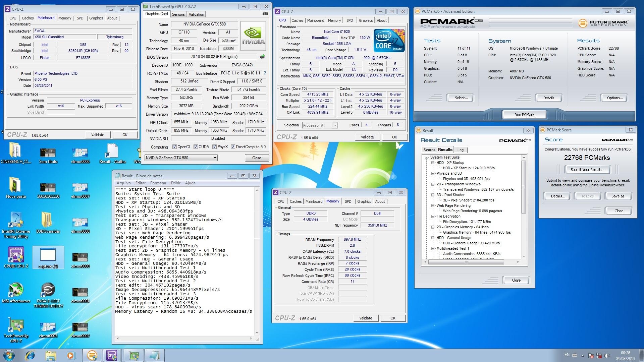The height and width of the screenshot is (362, 644).
Task: Toggle the PhysX checkbox in GPU-Z
Action: click(214, 147)
